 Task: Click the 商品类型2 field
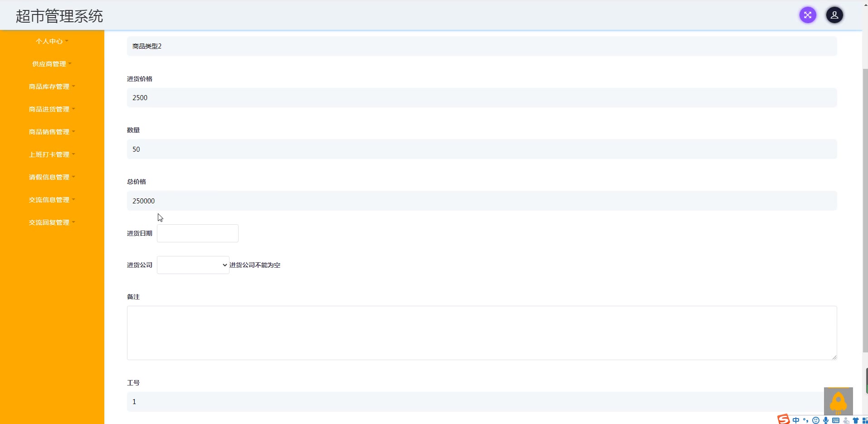pyautogui.click(x=482, y=46)
